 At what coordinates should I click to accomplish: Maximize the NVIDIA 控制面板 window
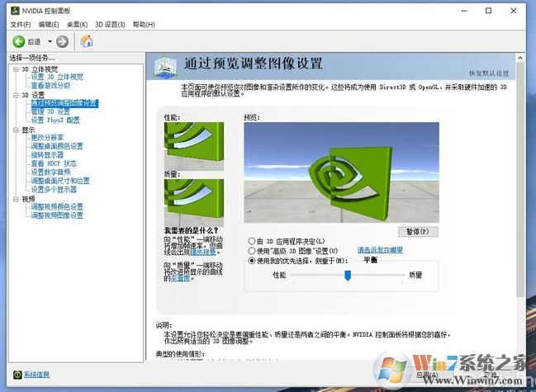tap(488, 11)
